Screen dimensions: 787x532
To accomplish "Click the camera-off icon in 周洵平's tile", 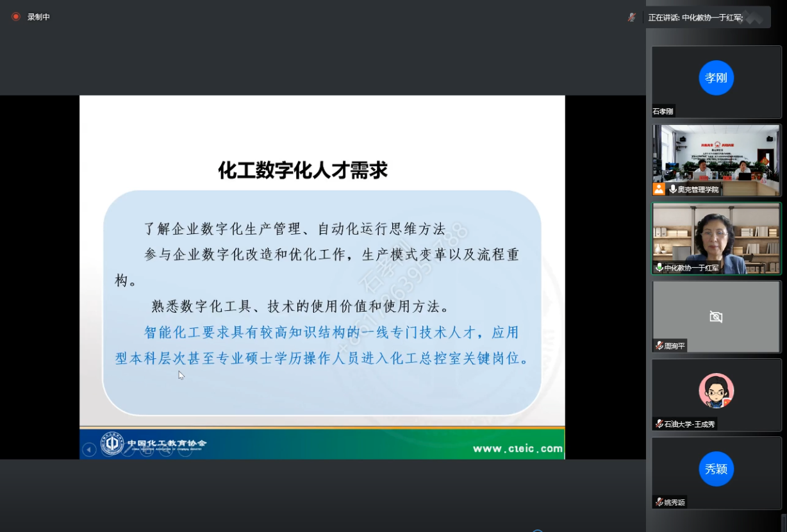I will coord(716,317).
